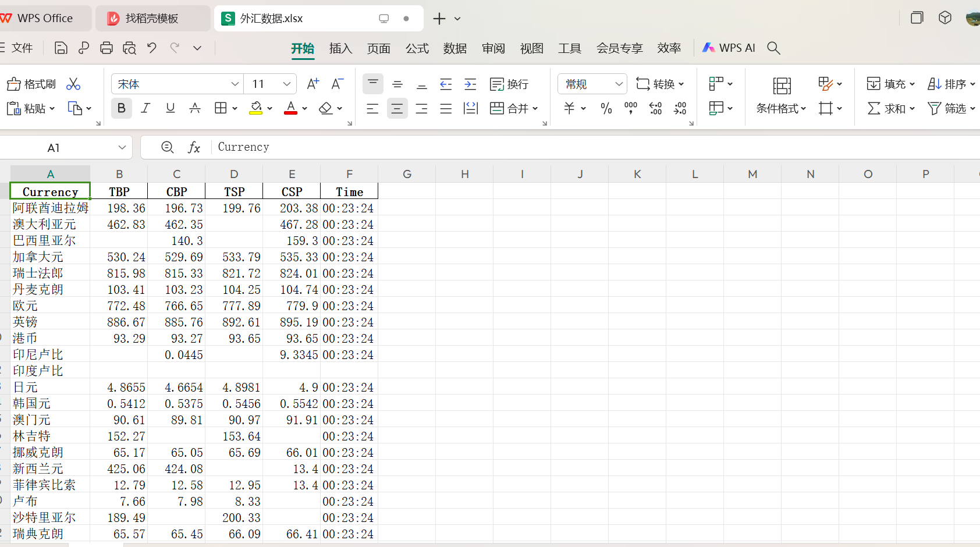Viewport: 980px width, 547px height.
Task: Open font color dropdown arrow
Action: [x=304, y=108]
